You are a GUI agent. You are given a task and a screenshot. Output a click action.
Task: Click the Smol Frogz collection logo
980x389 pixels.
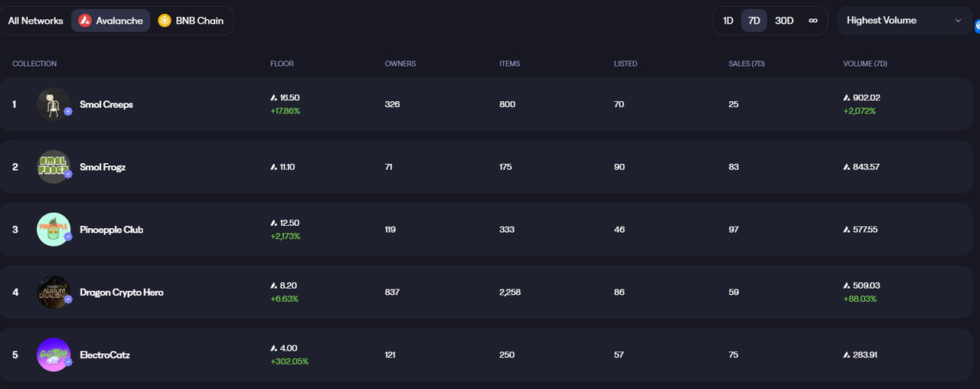(x=54, y=167)
